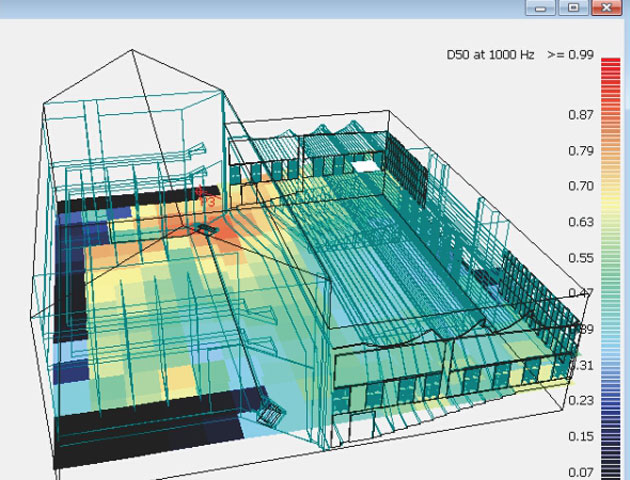Click the green band near 0.55 on the legend
This screenshot has width=630, height=480.
(x=609, y=257)
